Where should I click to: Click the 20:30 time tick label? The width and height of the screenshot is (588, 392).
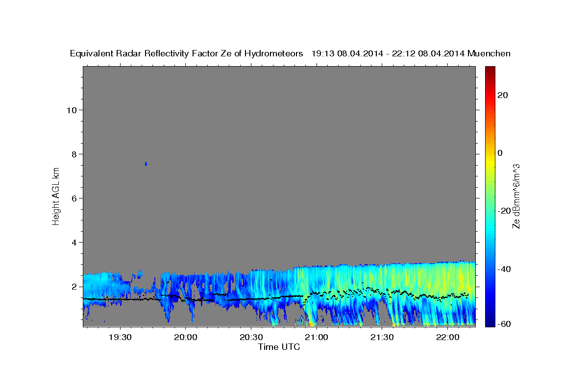pos(251,337)
